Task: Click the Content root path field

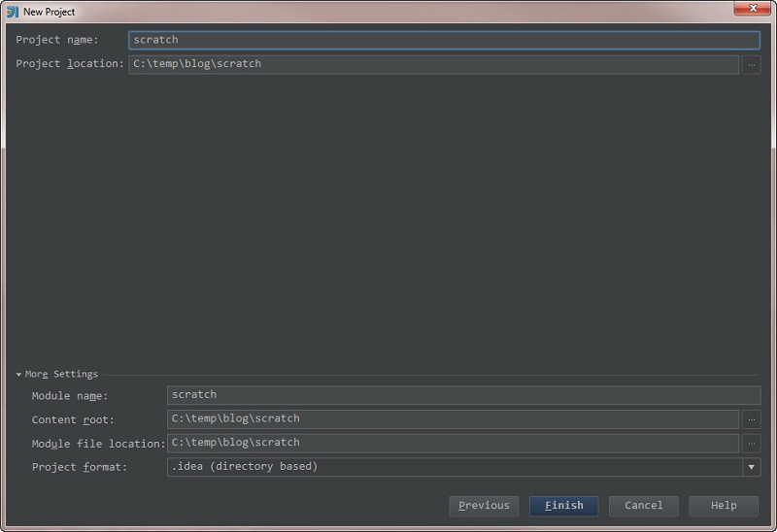Action: point(453,419)
